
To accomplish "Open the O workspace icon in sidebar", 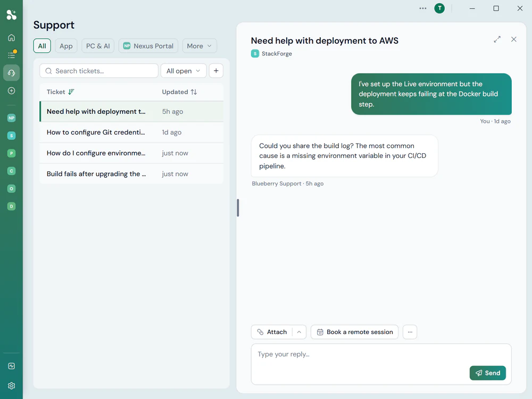I will pos(11,189).
